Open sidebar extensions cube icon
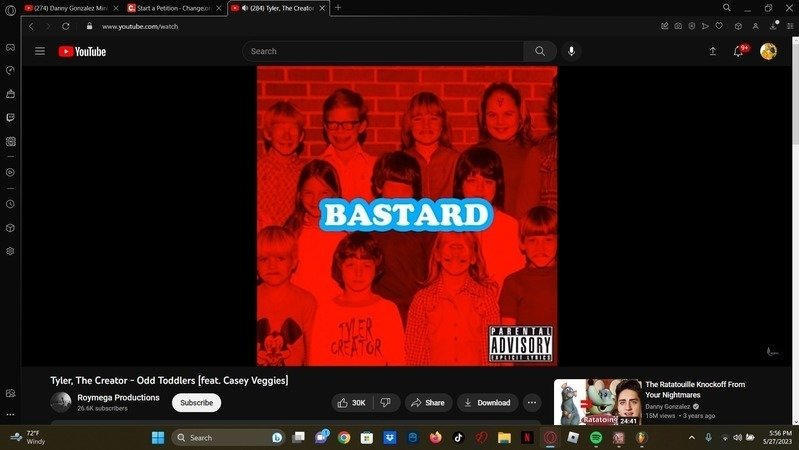The width and height of the screenshot is (799, 450). click(x=10, y=228)
